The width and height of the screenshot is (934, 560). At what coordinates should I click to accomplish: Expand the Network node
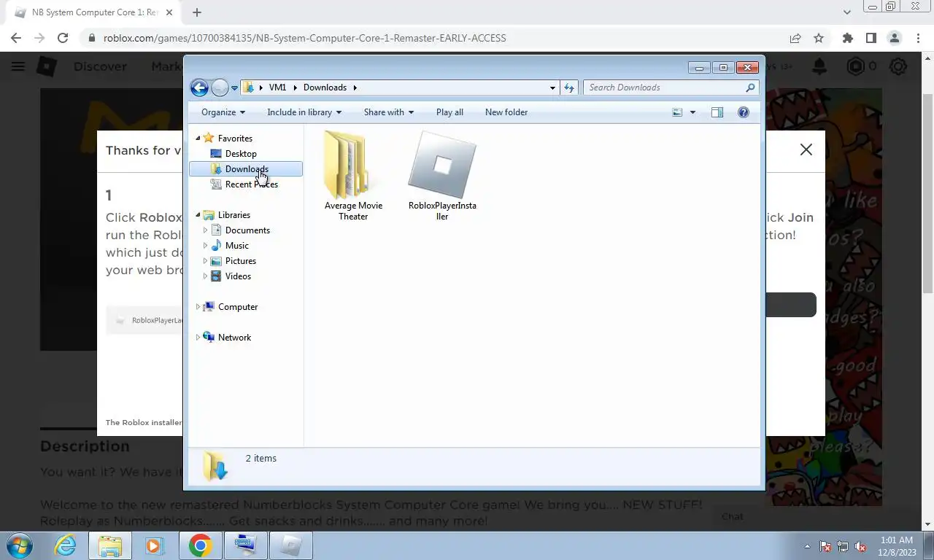click(198, 338)
